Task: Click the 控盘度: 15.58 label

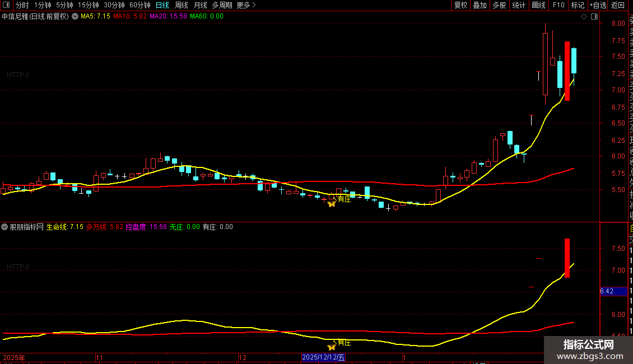Action: point(146,227)
